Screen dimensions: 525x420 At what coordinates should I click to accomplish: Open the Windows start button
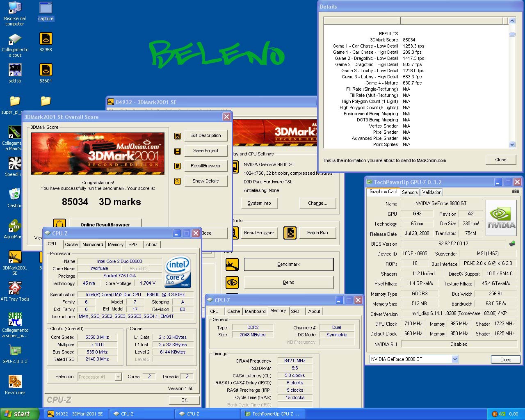[x=20, y=414]
